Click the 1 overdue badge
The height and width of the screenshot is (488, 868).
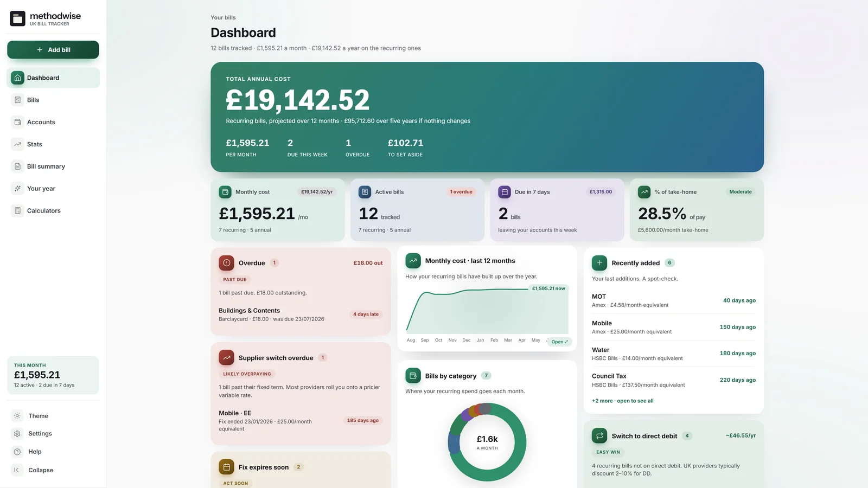tap(461, 192)
